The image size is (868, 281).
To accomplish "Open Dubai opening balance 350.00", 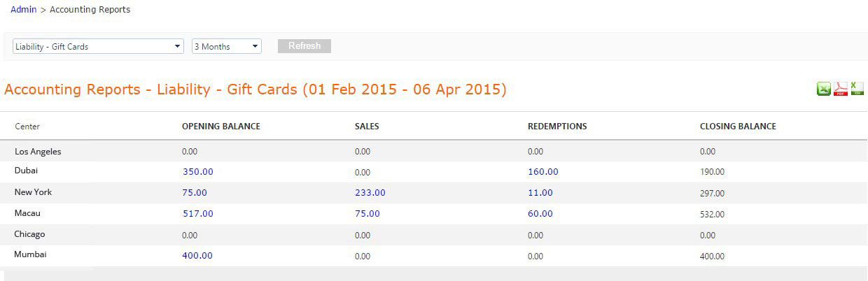I will tap(197, 171).
